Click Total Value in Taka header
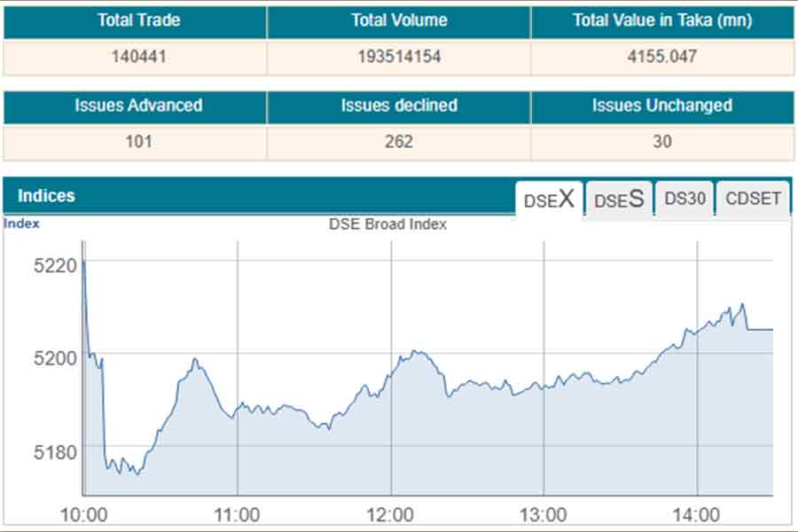This screenshot has height=532, width=798. tap(661, 20)
